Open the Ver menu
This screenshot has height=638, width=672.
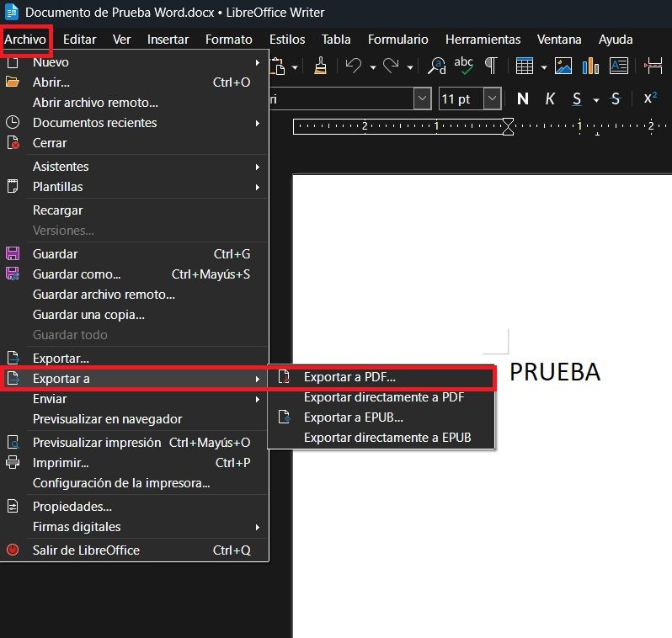coord(122,40)
